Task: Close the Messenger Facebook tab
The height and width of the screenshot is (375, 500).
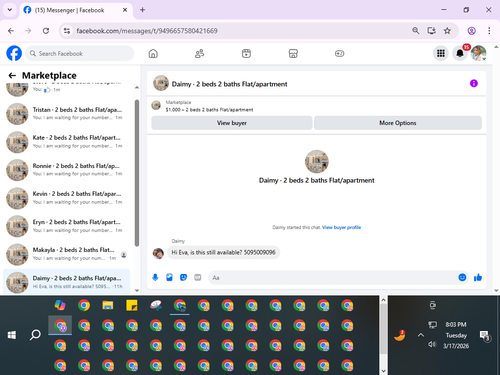Action: [x=125, y=10]
